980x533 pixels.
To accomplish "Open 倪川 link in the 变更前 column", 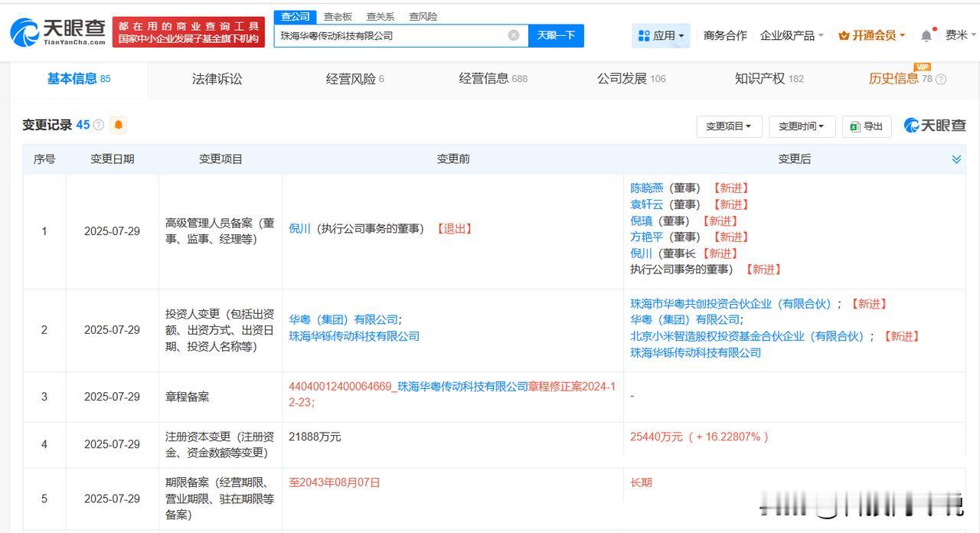I will pyautogui.click(x=299, y=228).
